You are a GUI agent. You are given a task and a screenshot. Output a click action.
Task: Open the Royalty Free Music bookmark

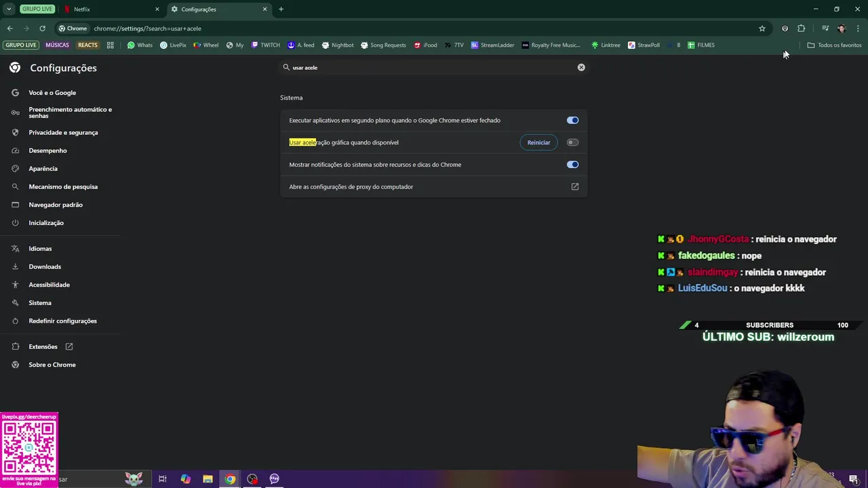(551, 45)
